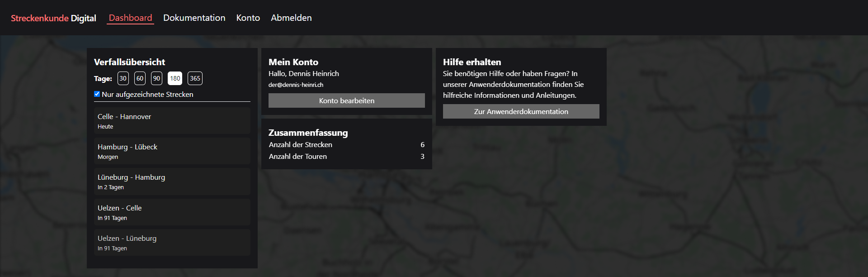
Task: Set expiry range to 60 days
Action: point(140,78)
